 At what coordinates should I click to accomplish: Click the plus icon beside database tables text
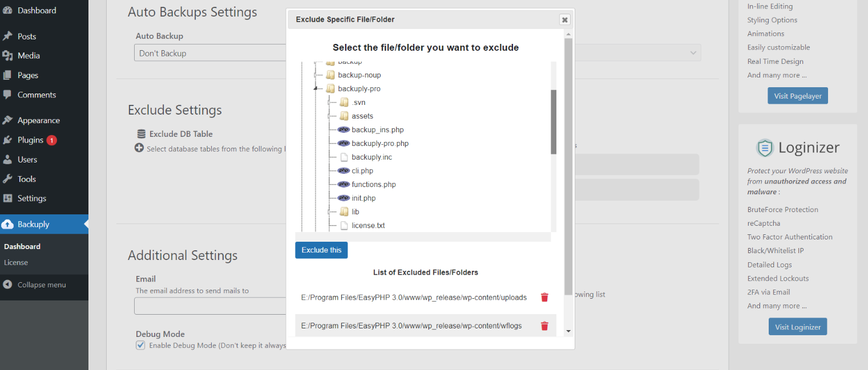(139, 148)
